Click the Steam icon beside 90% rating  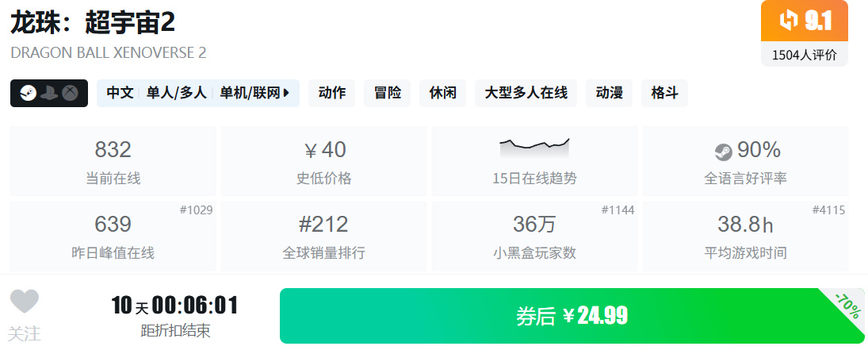point(723,151)
